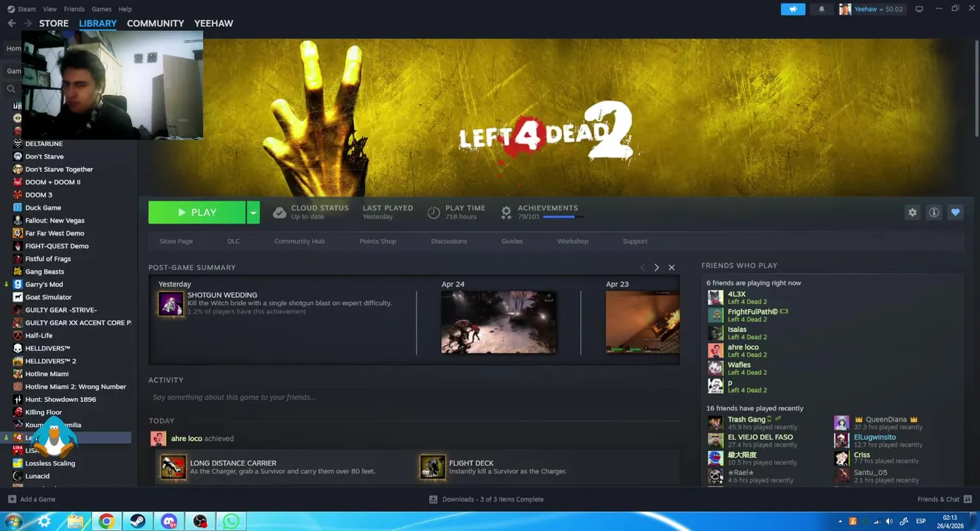Open WhatsApp from the taskbar
The image size is (980, 531).
tap(232, 521)
